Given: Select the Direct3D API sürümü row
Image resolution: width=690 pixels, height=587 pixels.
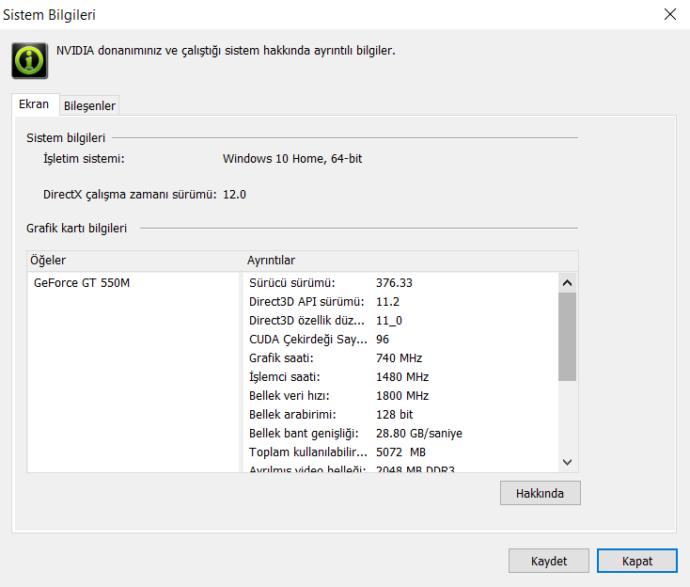Looking at the screenshot, I should (x=400, y=302).
